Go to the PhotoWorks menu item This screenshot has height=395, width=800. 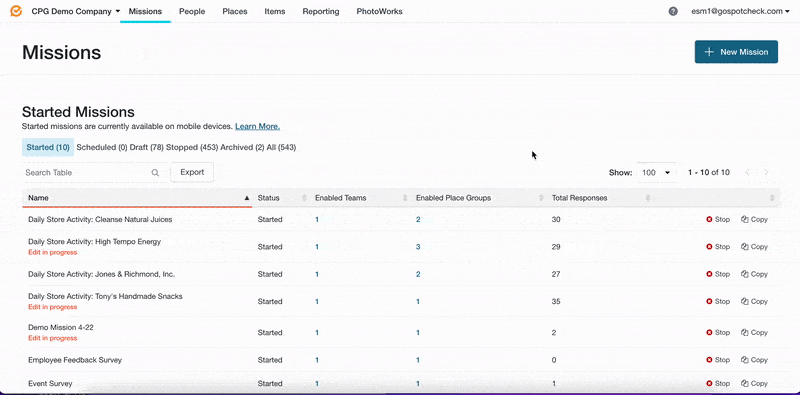(379, 11)
